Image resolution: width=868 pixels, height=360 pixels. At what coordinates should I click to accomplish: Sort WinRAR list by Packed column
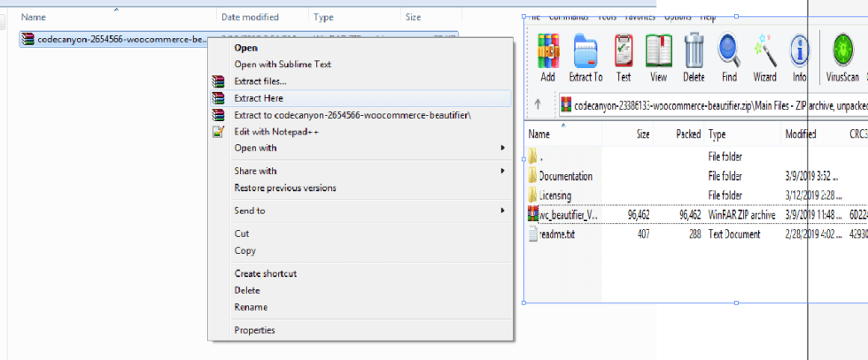689,134
